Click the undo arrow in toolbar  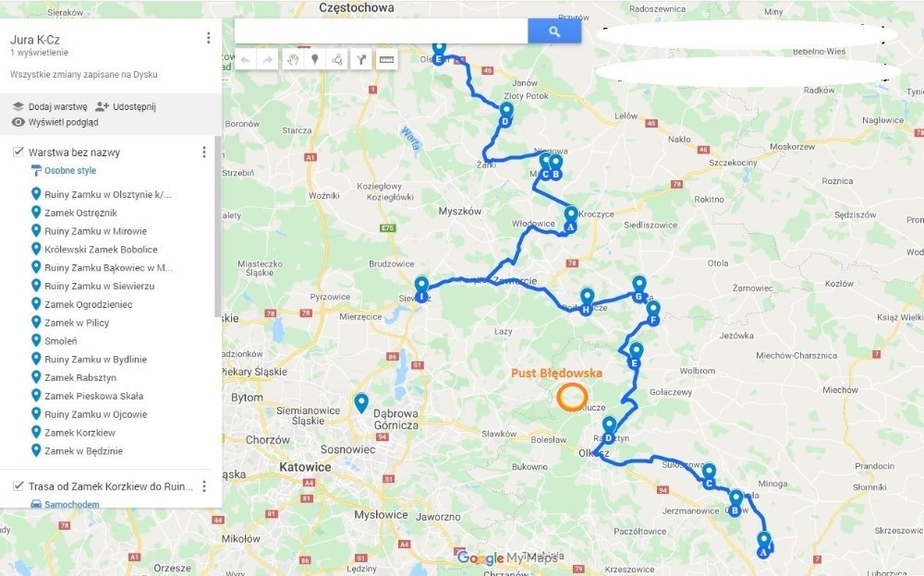point(245,59)
